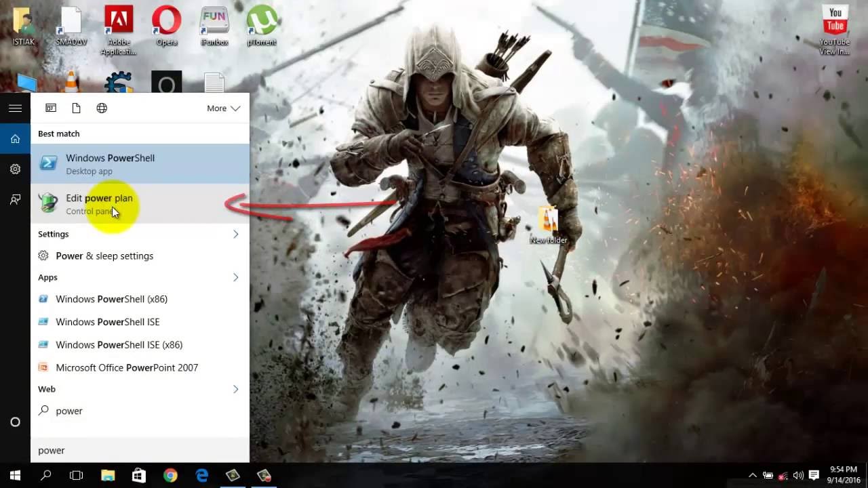This screenshot has width=868, height=488.
Task: Search the web for power
Action: point(140,411)
